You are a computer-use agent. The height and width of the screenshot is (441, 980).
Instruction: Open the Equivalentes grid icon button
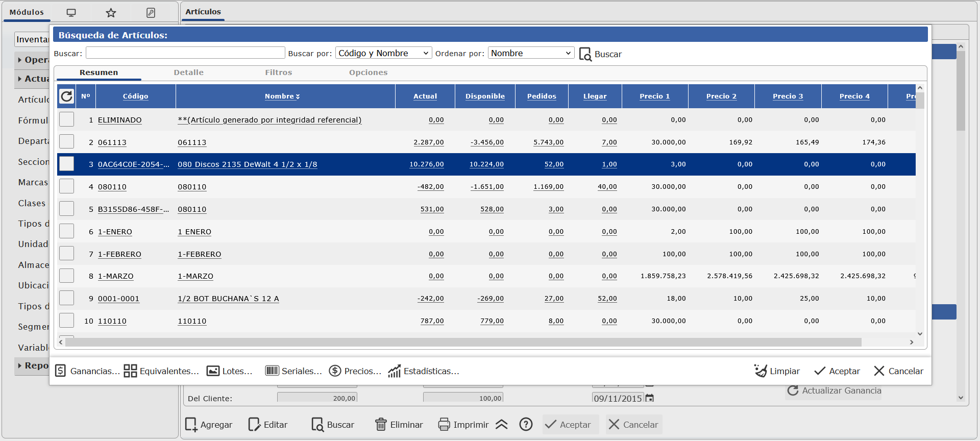[161, 371]
